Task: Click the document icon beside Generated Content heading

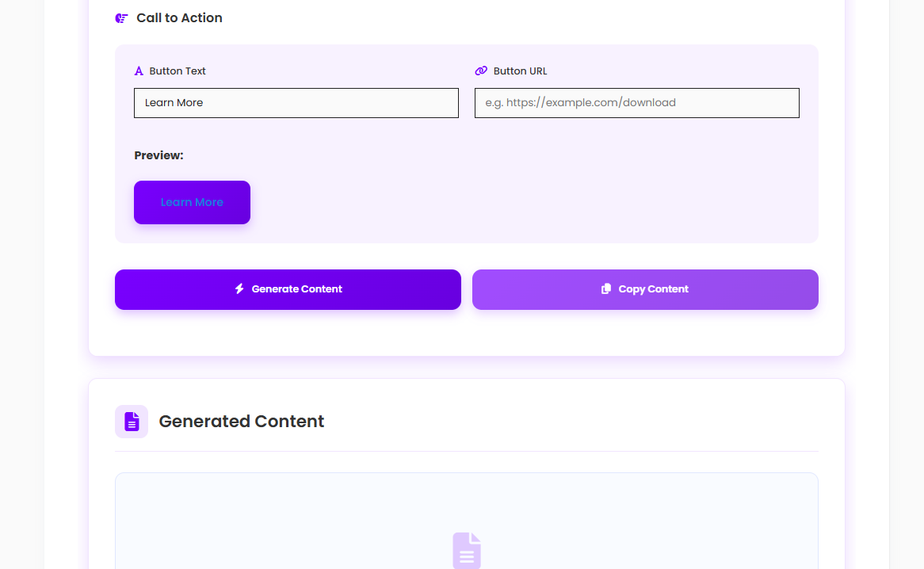Action: (132, 422)
